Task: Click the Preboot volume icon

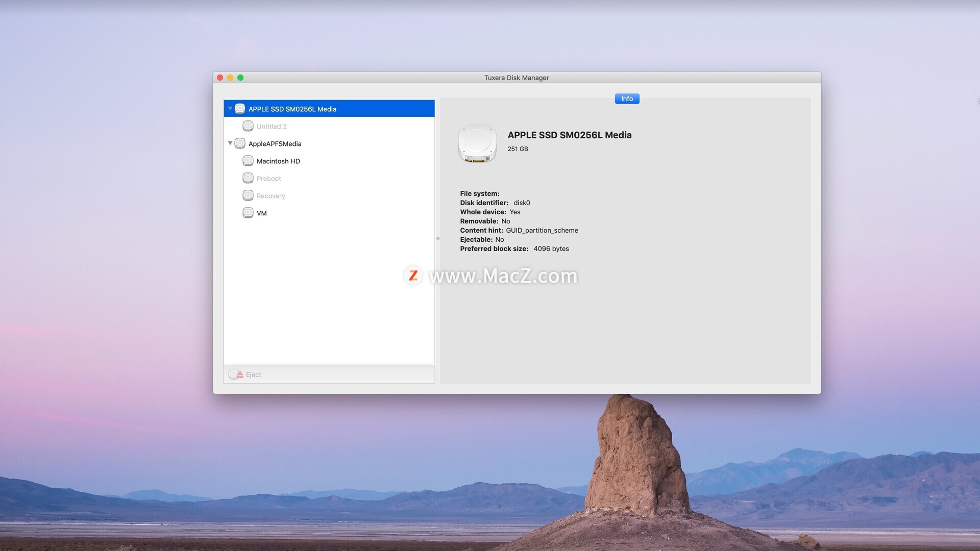Action: (x=248, y=178)
